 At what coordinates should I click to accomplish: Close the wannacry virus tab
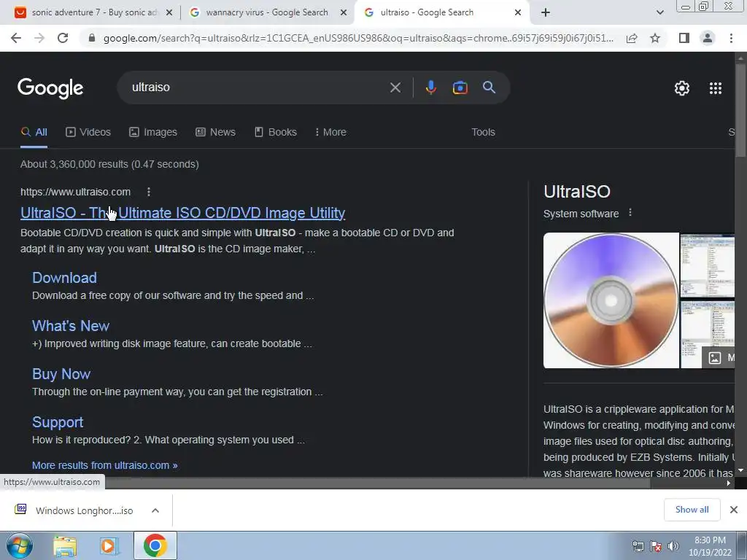(344, 13)
